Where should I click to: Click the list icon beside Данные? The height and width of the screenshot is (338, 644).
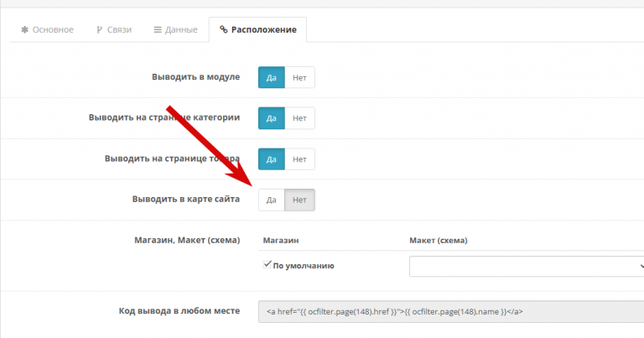[158, 29]
